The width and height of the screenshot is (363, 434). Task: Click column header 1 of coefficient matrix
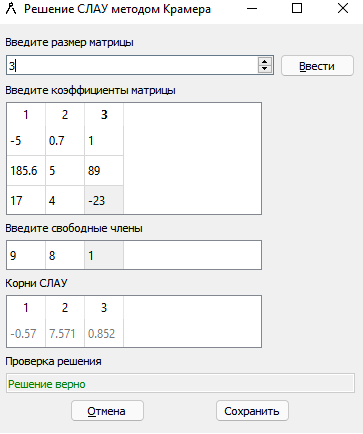(x=26, y=115)
